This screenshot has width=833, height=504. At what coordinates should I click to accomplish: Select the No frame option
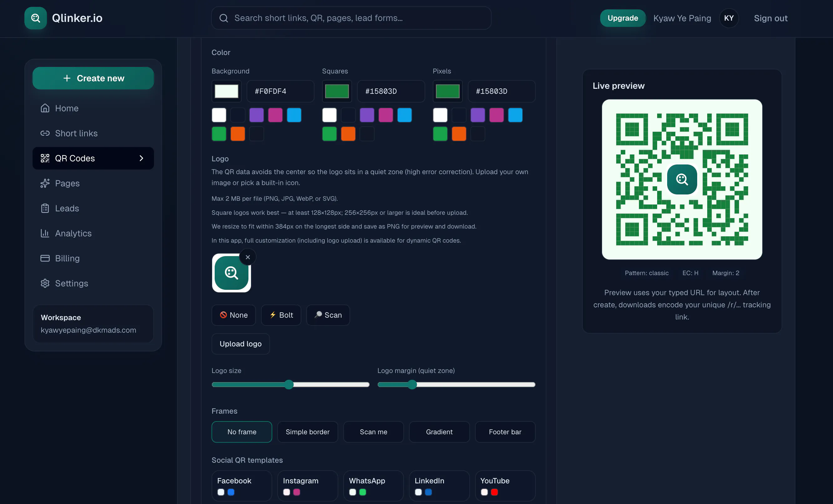[242, 432]
